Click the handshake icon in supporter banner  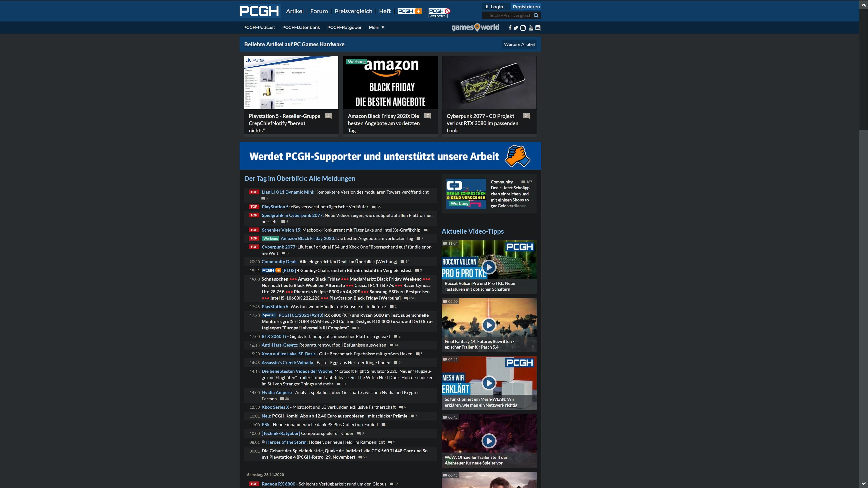coord(518,156)
